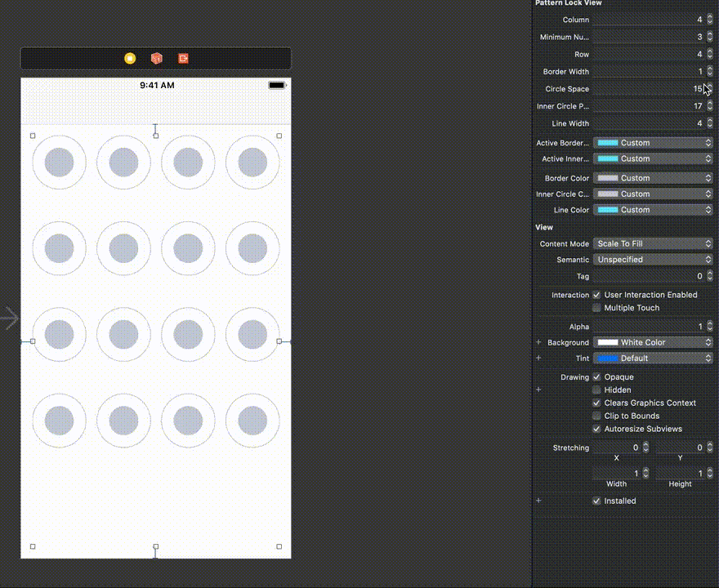
Task: Enable the Hidden checkbox
Action: pyautogui.click(x=596, y=390)
